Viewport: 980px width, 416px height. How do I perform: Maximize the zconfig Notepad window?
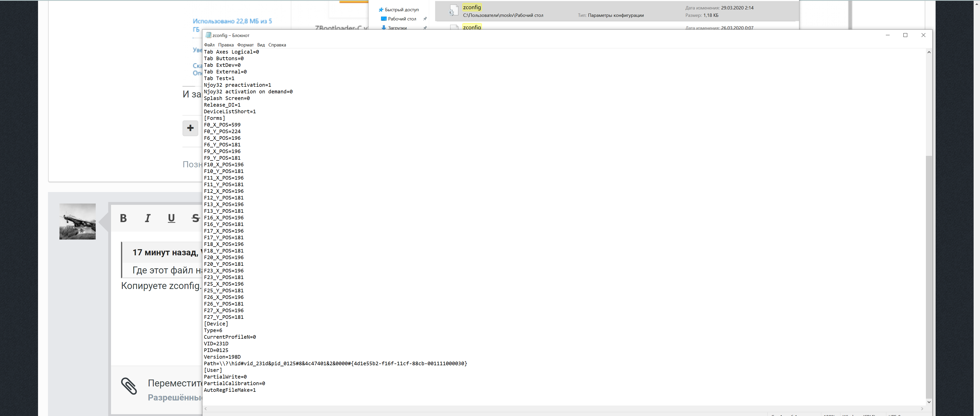click(905, 35)
